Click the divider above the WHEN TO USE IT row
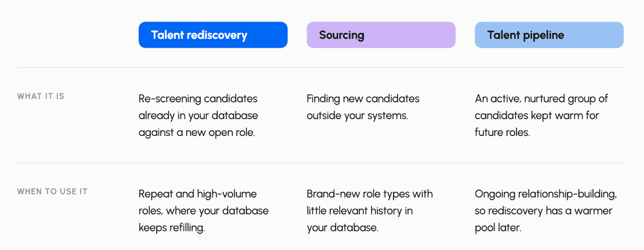 point(320,163)
